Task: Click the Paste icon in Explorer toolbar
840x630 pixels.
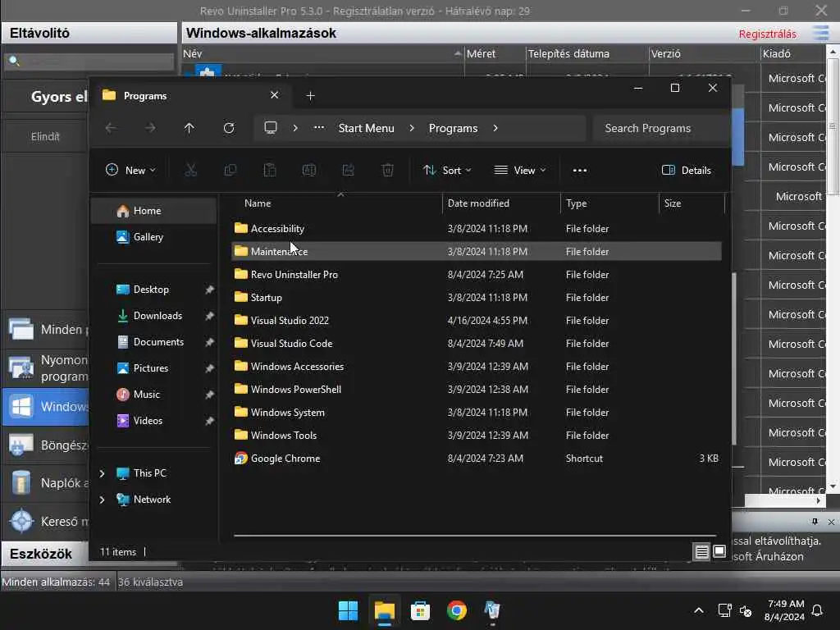Action: [x=269, y=171]
